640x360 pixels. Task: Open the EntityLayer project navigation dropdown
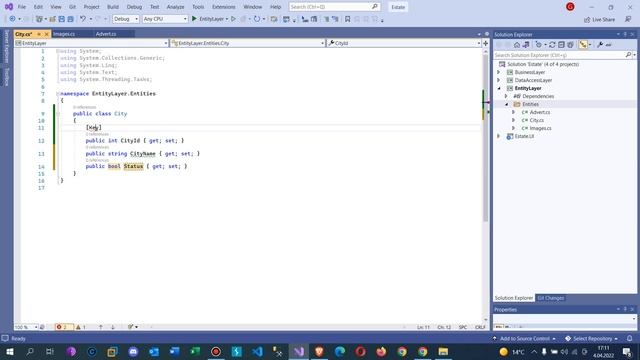coord(91,43)
